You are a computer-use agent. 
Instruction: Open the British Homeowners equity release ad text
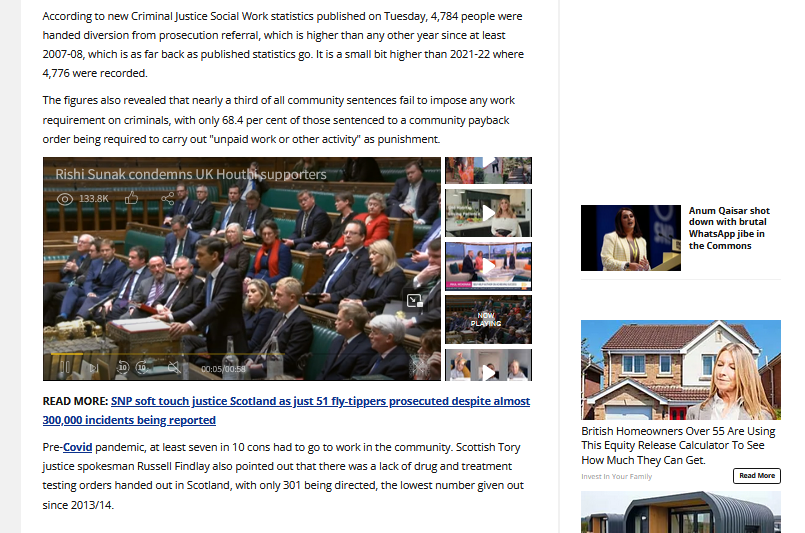[678, 445]
